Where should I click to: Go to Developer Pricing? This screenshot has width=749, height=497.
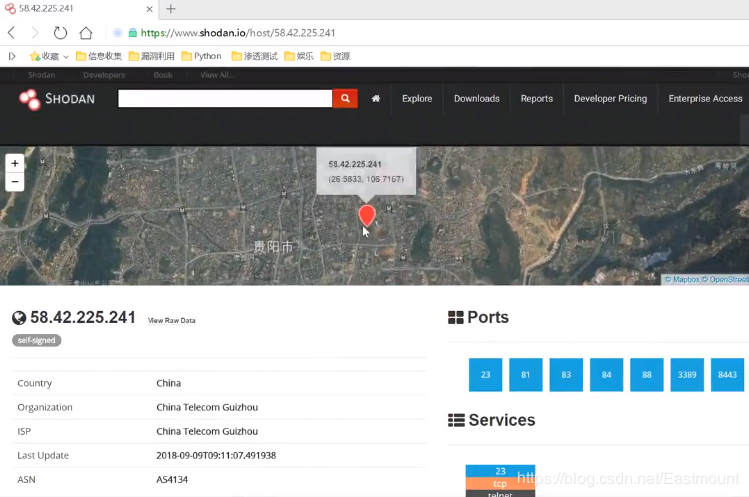610,98
